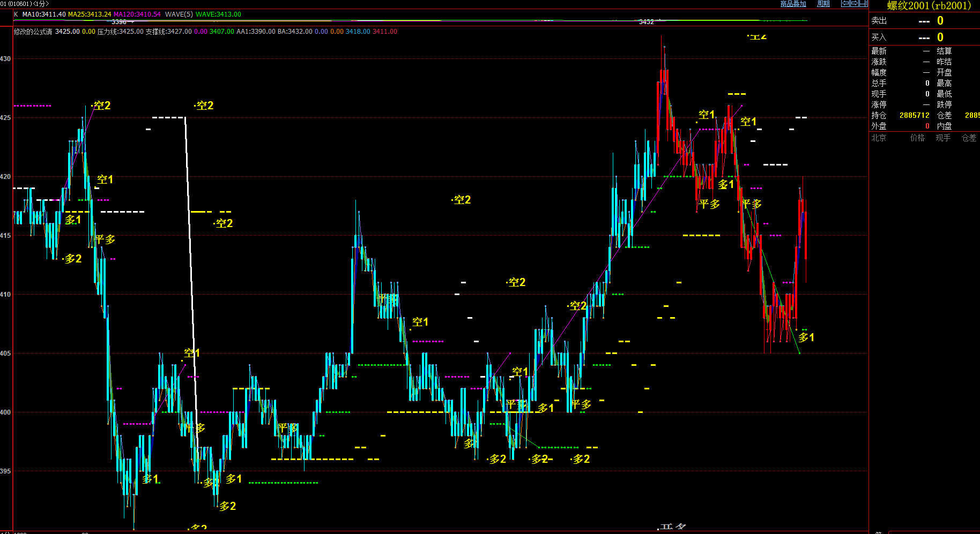Click the 外盘 field in quote panel
The image size is (980, 534).
coord(879,126)
